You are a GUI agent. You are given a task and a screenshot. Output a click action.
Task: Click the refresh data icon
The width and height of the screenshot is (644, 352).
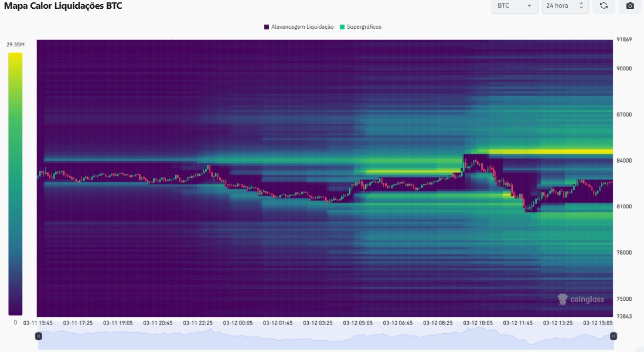click(x=604, y=6)
